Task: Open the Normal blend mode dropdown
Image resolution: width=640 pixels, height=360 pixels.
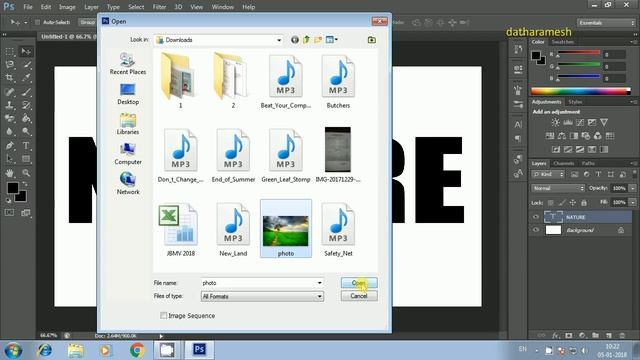Action: tap(558, 188)
